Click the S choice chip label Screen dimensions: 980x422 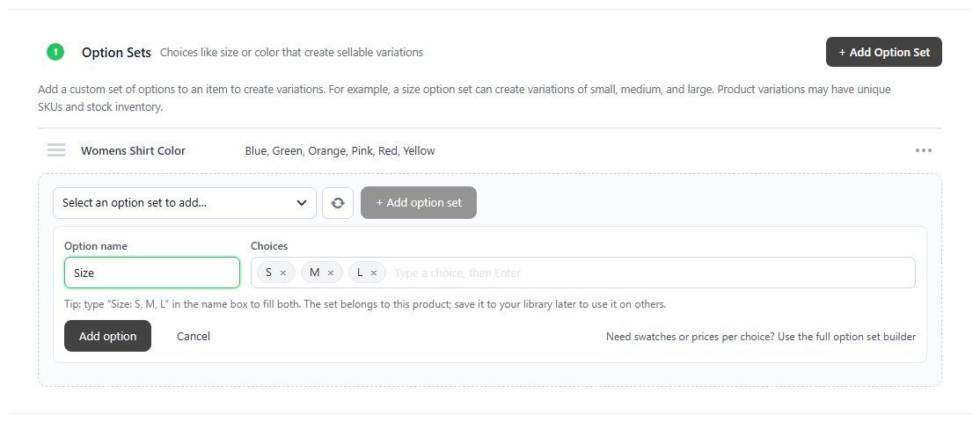click(x=268, y=273)
